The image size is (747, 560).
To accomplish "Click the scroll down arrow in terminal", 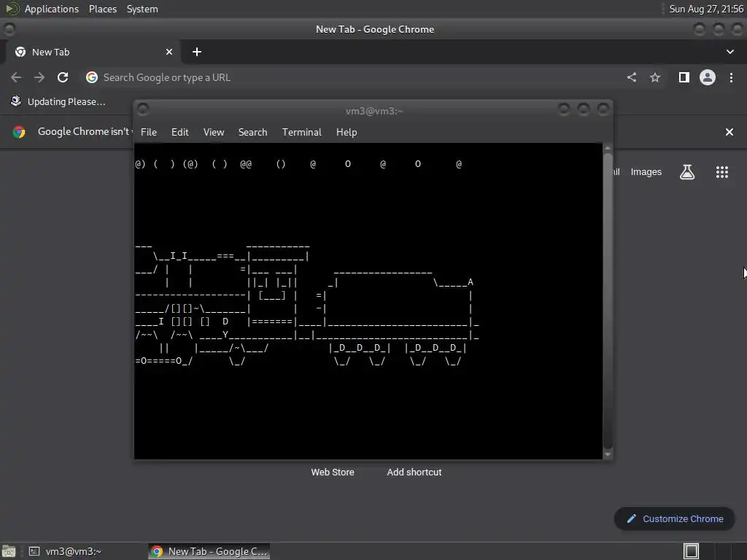I will (x=608, y=454).
